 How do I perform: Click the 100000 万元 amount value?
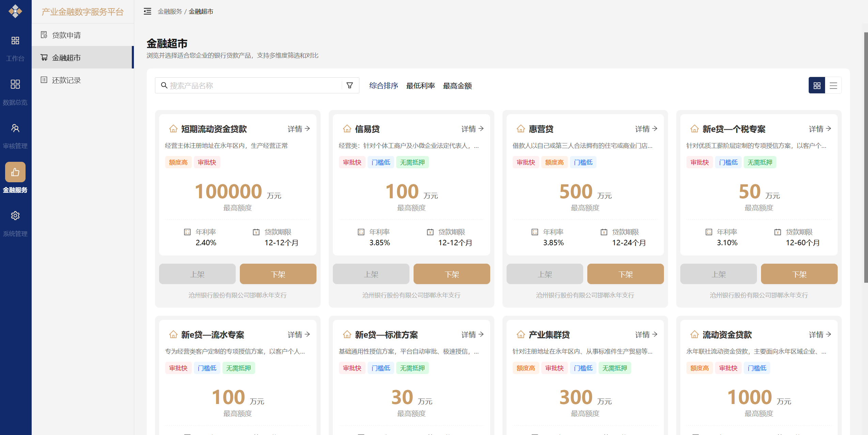pos(238,192)
